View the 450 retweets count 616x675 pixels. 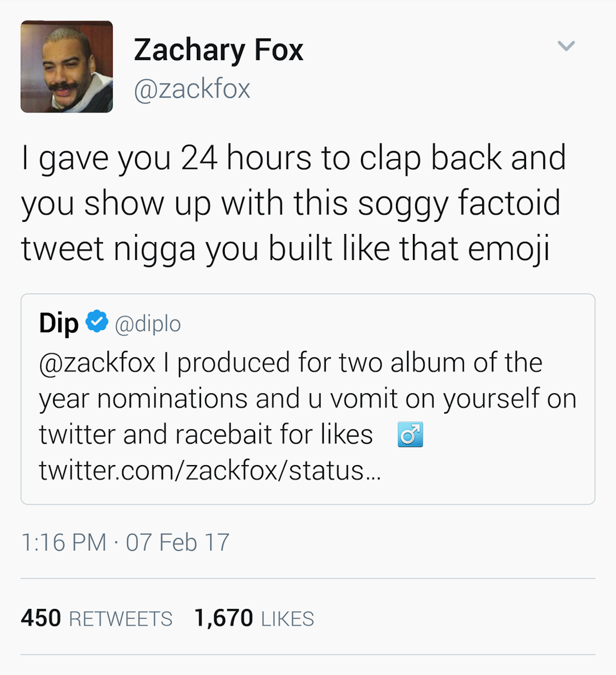coord(41,618)
